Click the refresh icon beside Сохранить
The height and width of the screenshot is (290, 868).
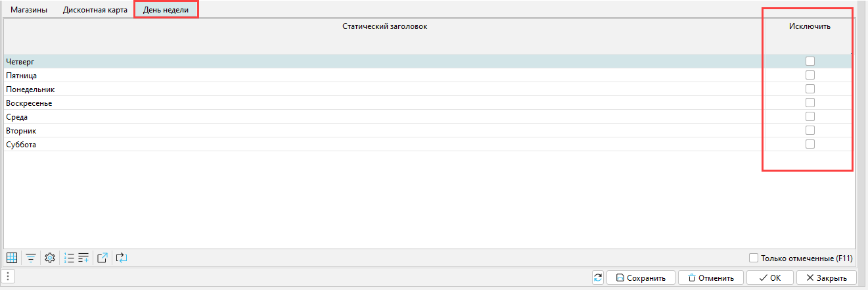pos(597,278)
